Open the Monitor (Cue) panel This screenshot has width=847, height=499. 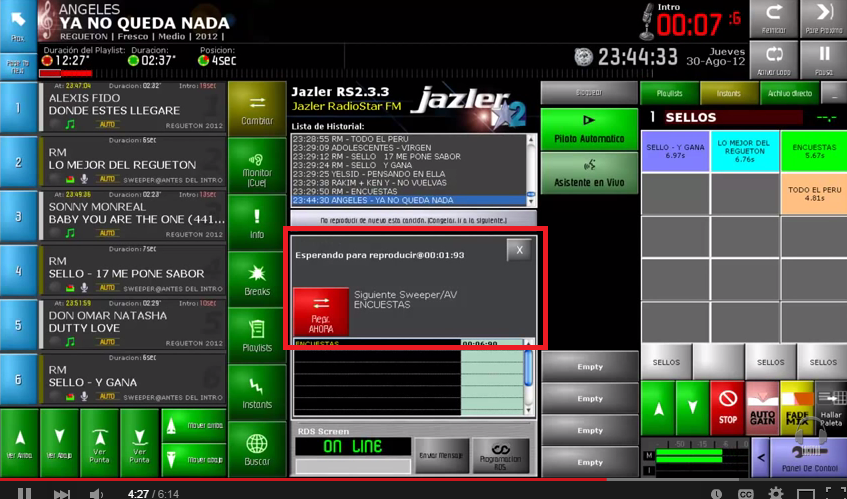[257, 165]
